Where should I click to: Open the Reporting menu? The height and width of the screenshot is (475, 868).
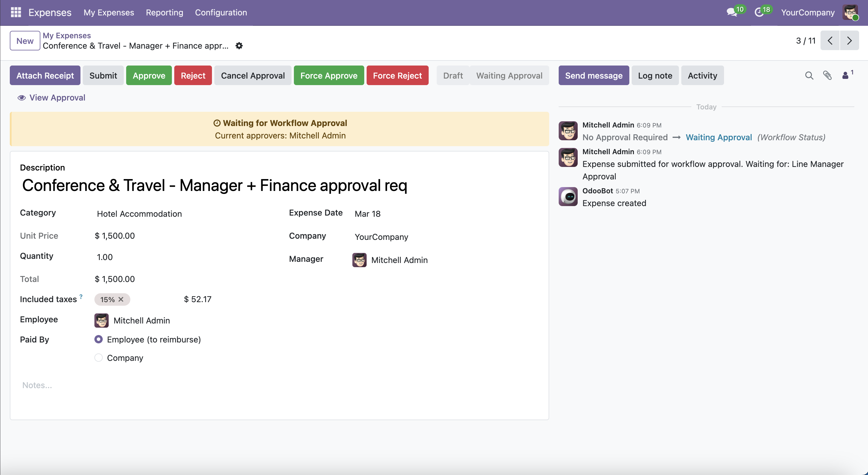pos(164,12)
